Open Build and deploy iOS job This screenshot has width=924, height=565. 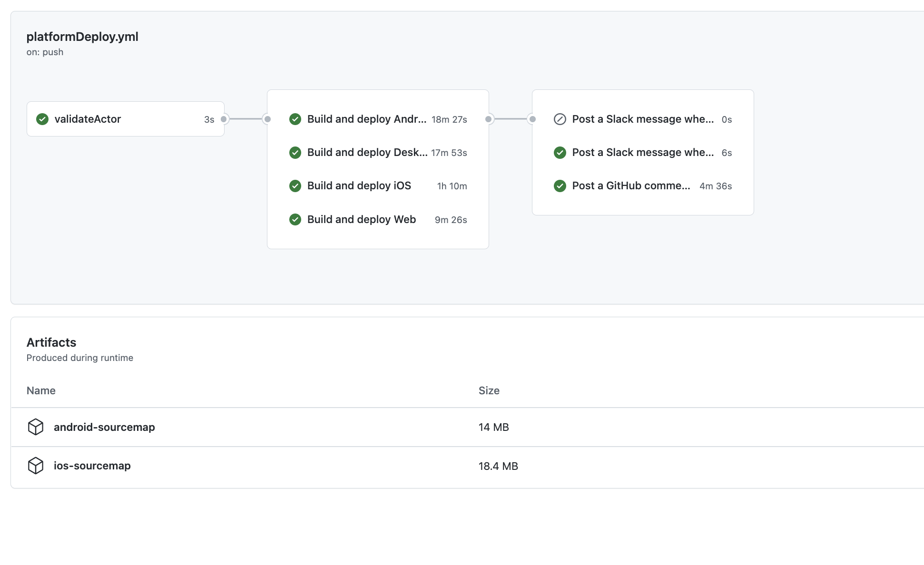pos(359,186)
